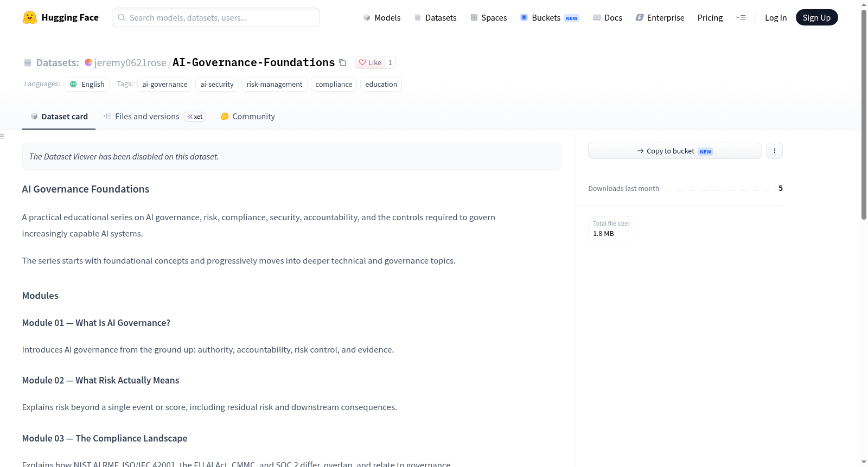Expand the navigation overflow menu
Screen dimensions: 868x467
pyautogui.click(x=741, y=17)
